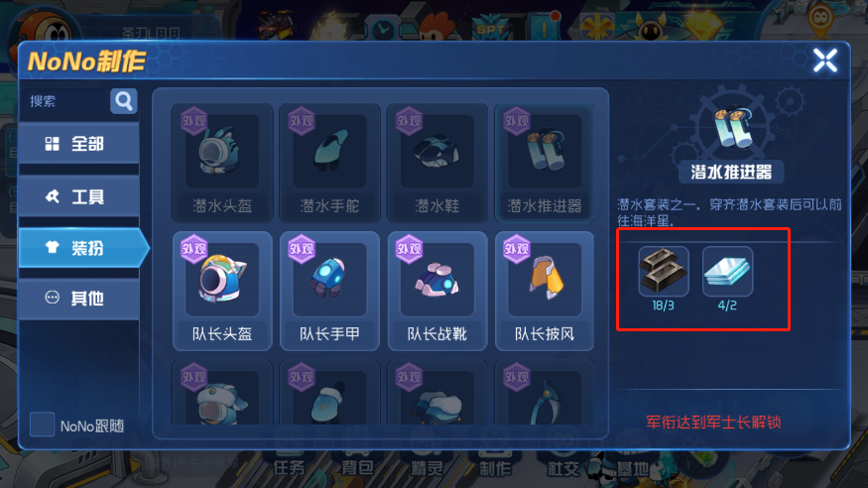Select the 潜水头盔 diving helmet item
Viewport: 868px width, 488px height.
coord(222,164)
